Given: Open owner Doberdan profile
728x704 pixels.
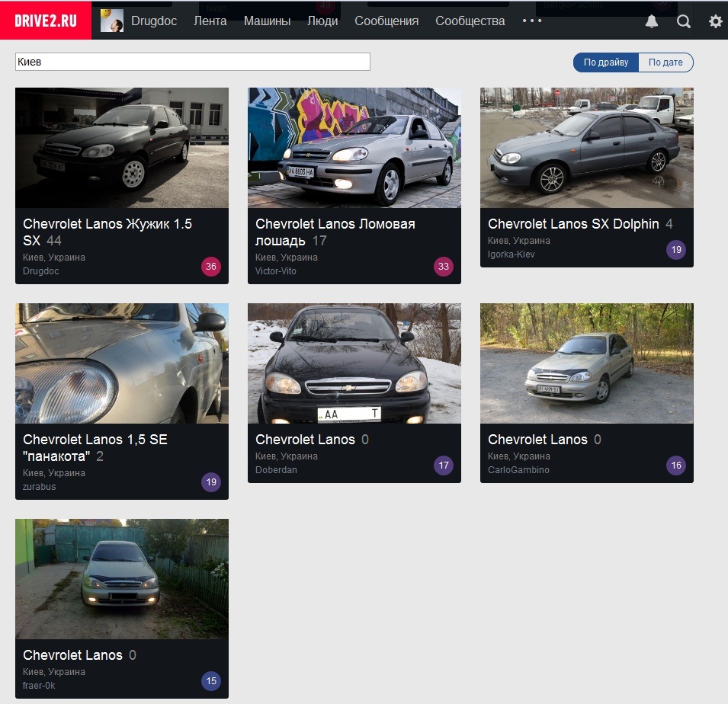Looking at the screenshot, I should 276,469.
